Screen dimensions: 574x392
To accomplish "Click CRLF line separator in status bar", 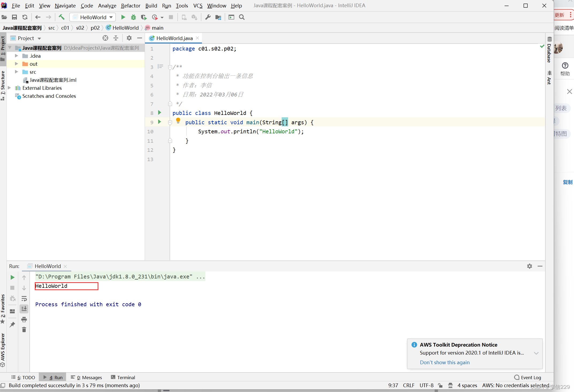I will pos(408,385).
